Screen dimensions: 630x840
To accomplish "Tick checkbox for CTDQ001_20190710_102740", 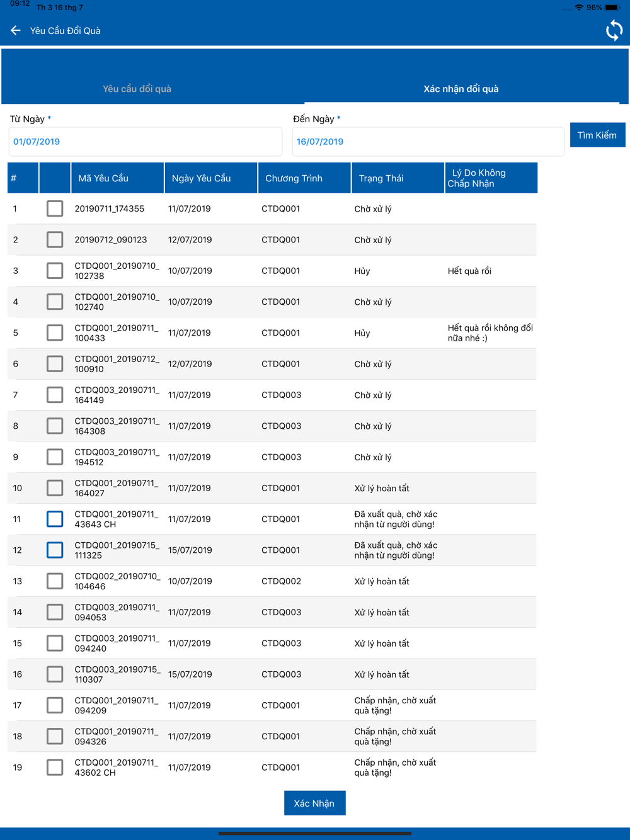I will point(55,302).
